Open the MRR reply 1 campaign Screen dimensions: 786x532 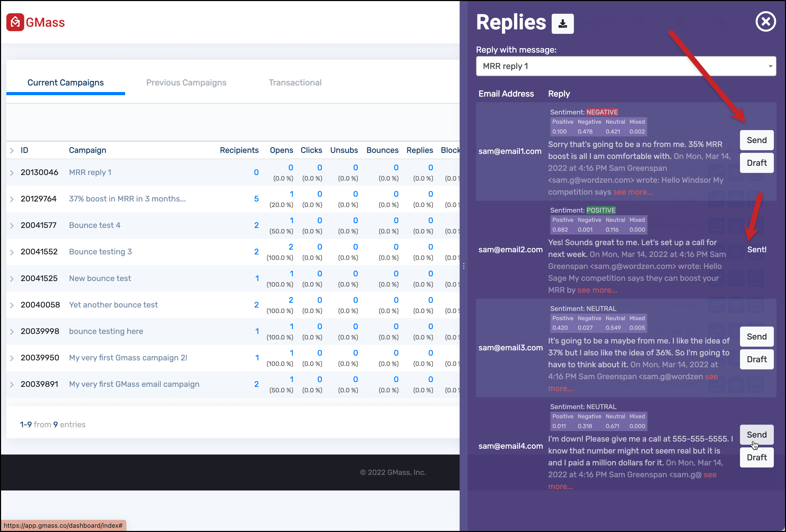click(90, 172)
